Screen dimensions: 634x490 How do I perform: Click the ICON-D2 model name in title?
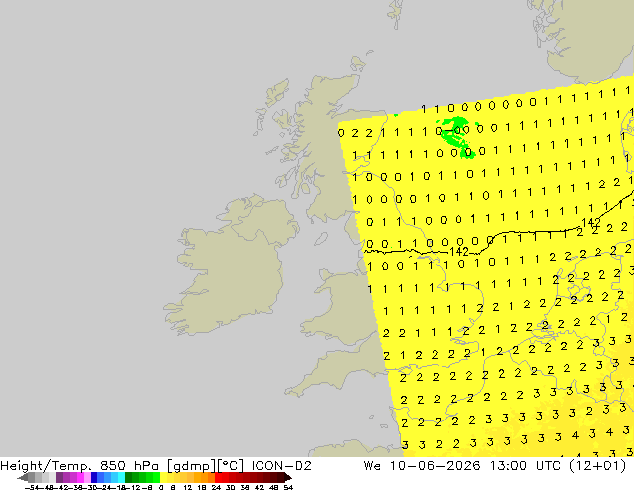[281, 466]
